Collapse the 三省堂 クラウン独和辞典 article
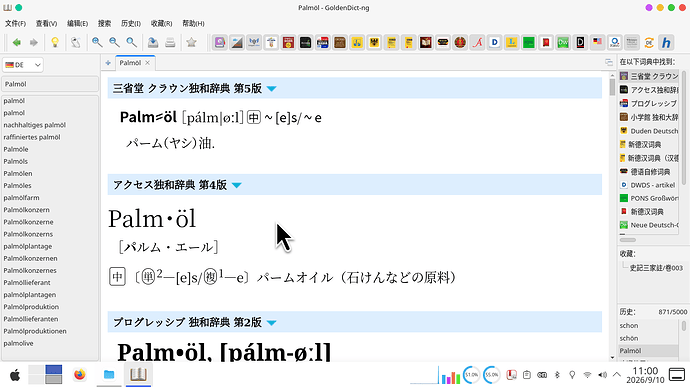 272,88
